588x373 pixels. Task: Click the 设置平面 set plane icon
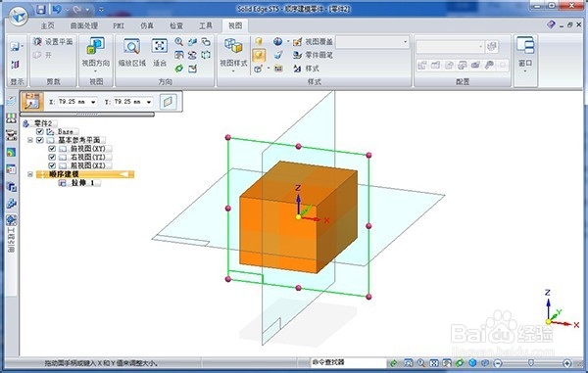click(x=37, y=41)
